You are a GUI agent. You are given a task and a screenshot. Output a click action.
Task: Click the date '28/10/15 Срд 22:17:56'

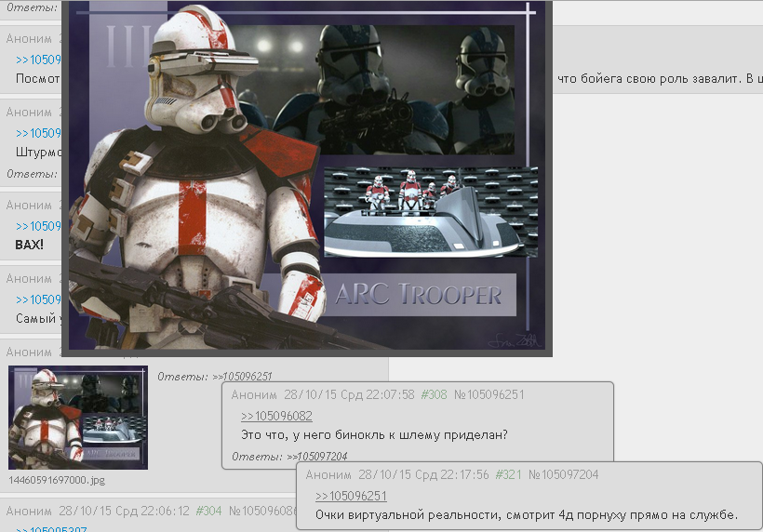[x=423, y=474]
